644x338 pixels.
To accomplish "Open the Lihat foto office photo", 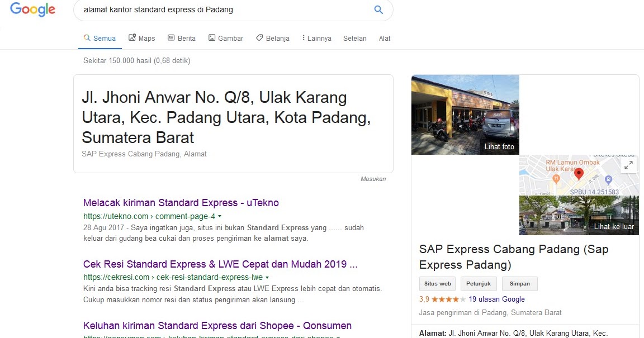I will (x=465, y=115).
